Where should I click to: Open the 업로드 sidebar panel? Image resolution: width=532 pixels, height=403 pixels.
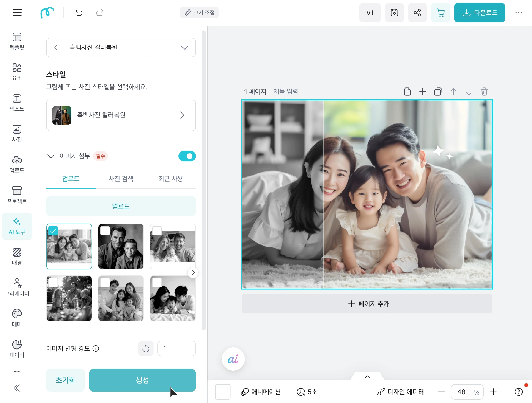tap(17, 164)
